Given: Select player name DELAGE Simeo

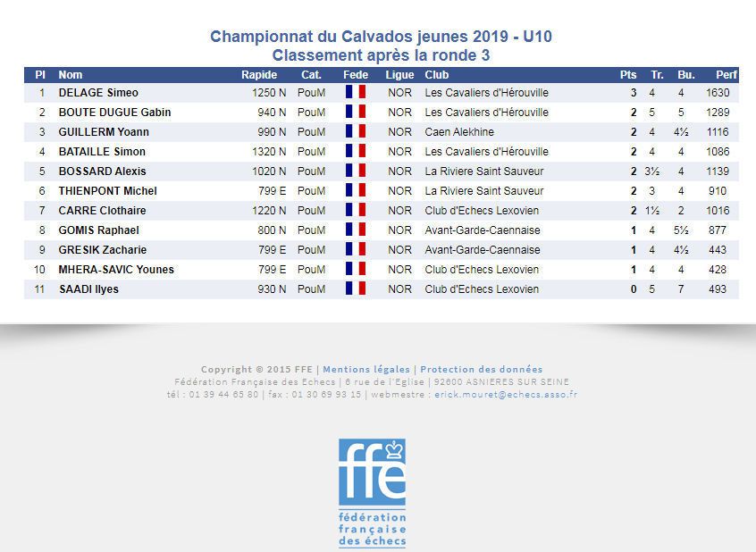Looking at the screenshot, I should tap(98, 93).
